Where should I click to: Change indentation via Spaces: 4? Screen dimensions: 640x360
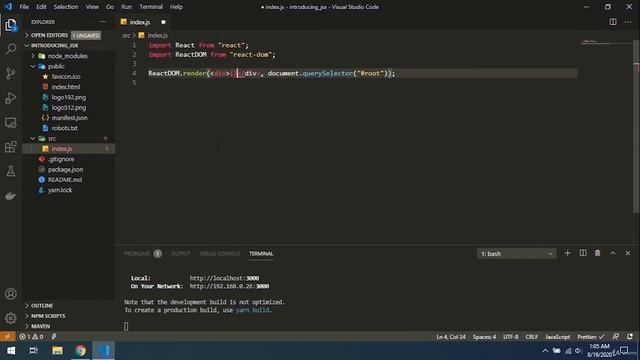(x=484, y=337)
